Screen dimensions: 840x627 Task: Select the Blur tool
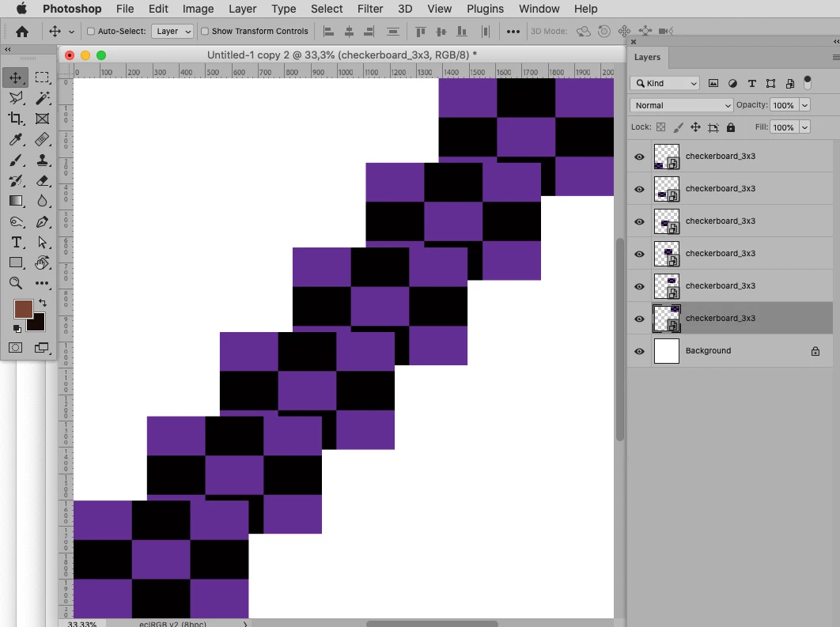click(x=42, y=201)
